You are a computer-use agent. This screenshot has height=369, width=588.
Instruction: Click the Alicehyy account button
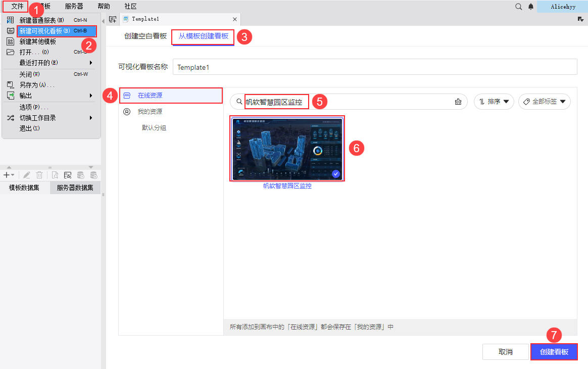pyautogui.click(x=563, y=7)
